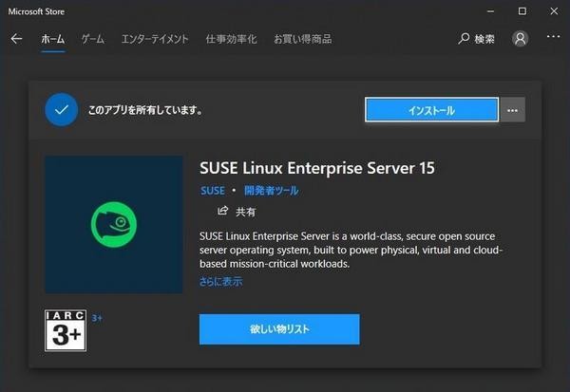Click the IARC 3+ rating badge
570x392 pixels.
[x=66, y=330]
